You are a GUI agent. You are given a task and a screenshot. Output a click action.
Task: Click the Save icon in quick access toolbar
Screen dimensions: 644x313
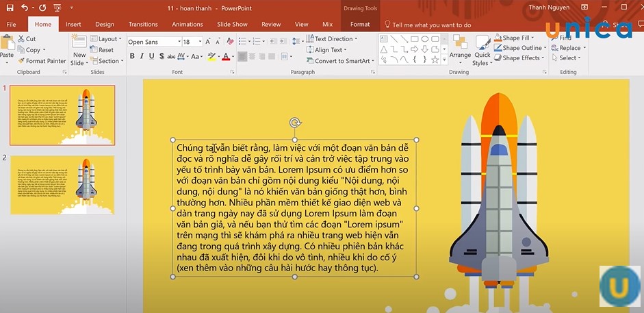(x=10, y=8)
